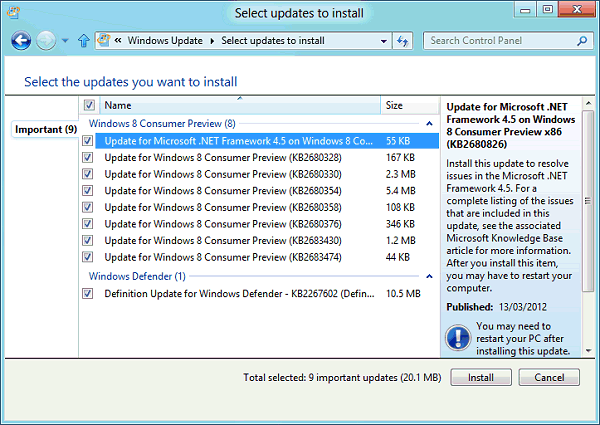Select the KB2683474 update row
The image size is (600, 425).
tap(267, 257)
